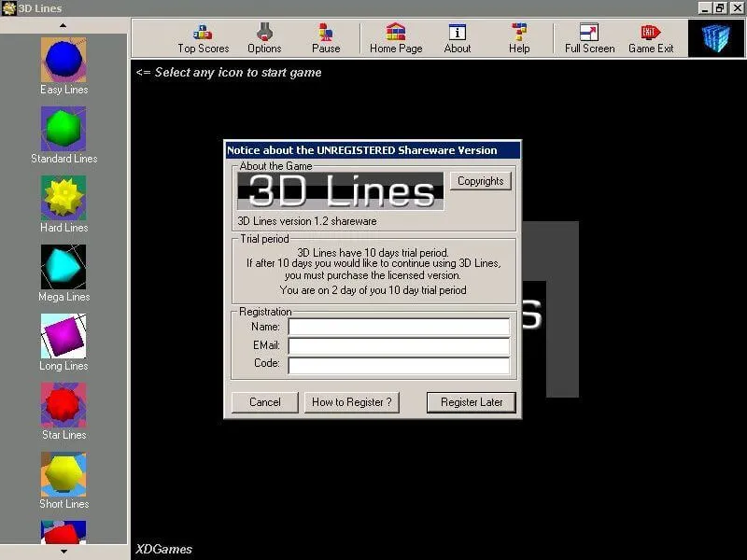Click the How to Register ? button

352,402
